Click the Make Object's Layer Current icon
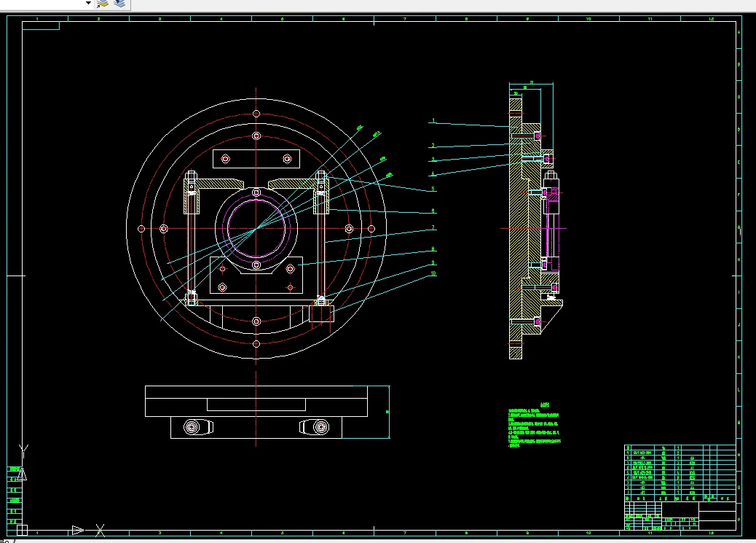Screen dimensions: 756x543 pos(103,4)
